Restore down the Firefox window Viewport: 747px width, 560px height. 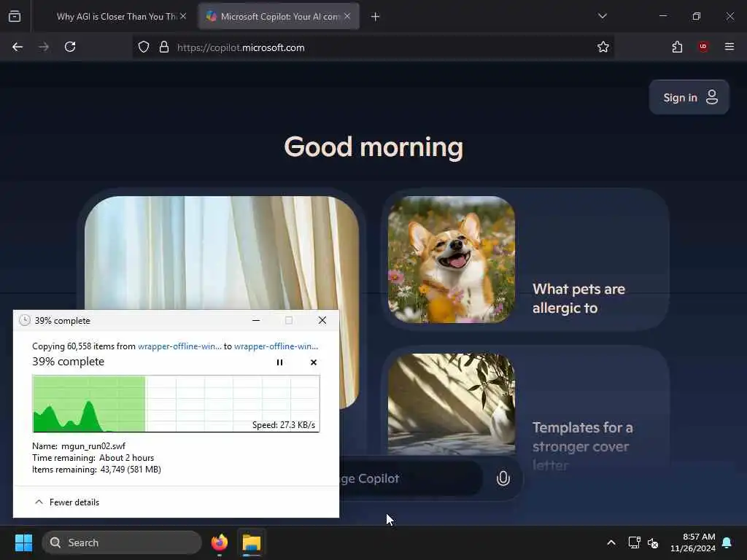pos(697,16)
